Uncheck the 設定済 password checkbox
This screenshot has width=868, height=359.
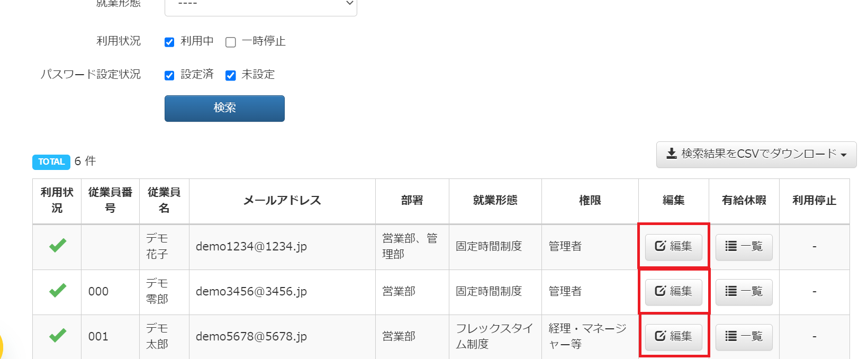169,76
